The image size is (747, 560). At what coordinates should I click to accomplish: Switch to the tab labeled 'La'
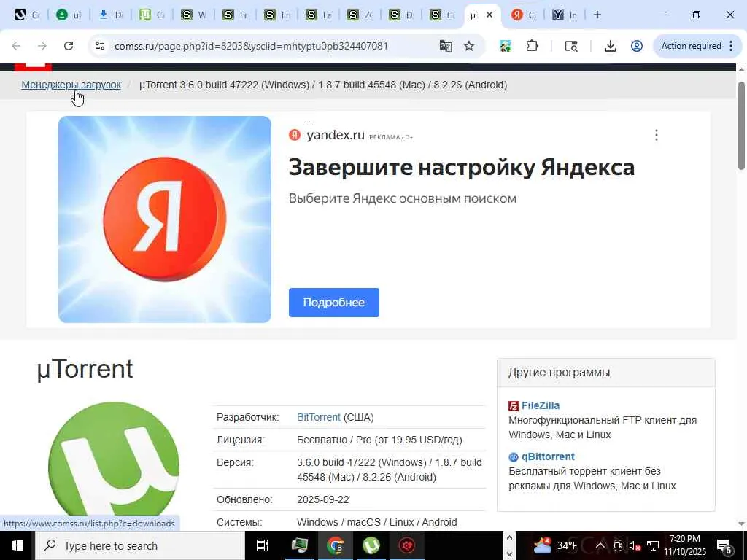318,15
